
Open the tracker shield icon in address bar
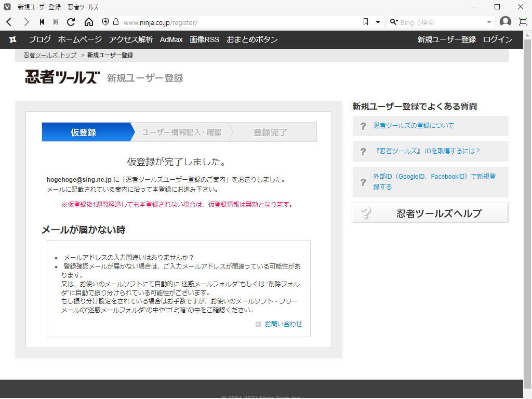pos(105,22)
